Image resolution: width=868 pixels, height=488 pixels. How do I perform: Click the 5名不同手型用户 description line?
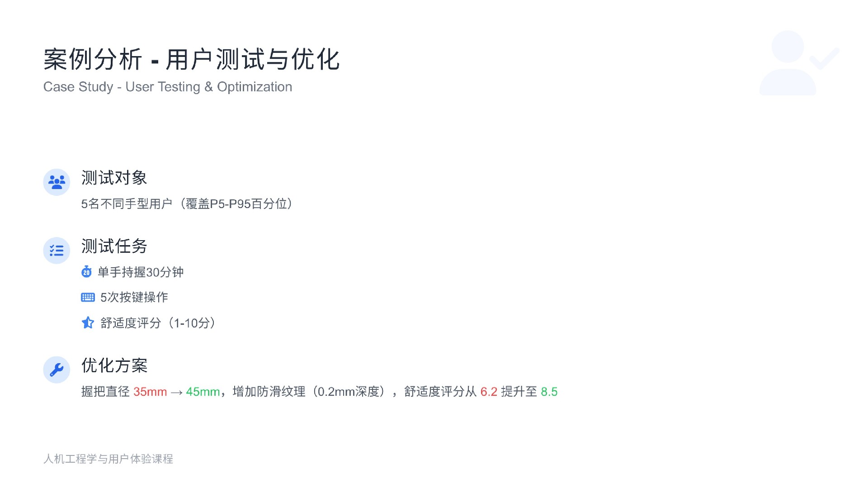click(187, 204)
